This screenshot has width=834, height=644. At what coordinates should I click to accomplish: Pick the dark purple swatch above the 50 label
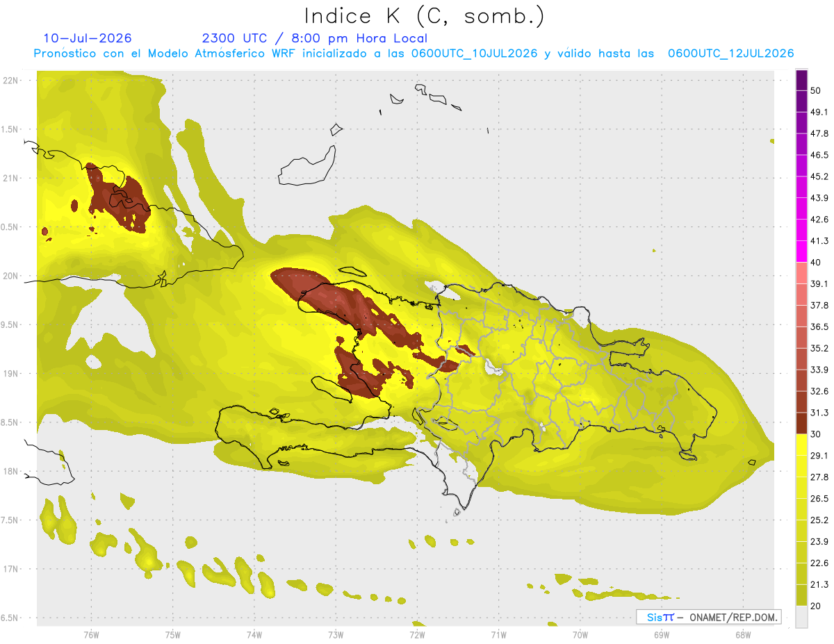coord(802,81)
